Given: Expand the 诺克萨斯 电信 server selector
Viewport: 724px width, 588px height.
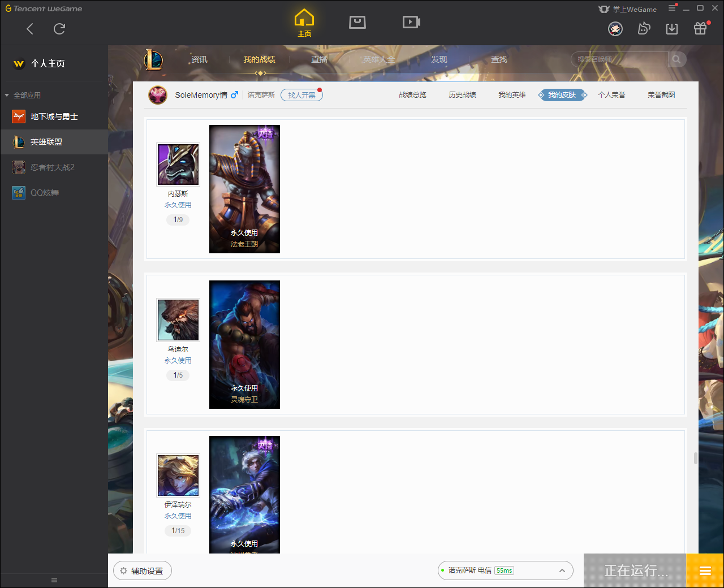Looking at the screenshot, I should click(x=506, y=570).
